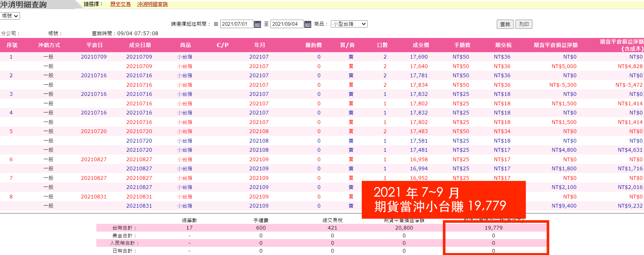This screenshot has width=644, height=255.
Task: Select the NT$4,631 net profit cell
Action: point(630,150)
